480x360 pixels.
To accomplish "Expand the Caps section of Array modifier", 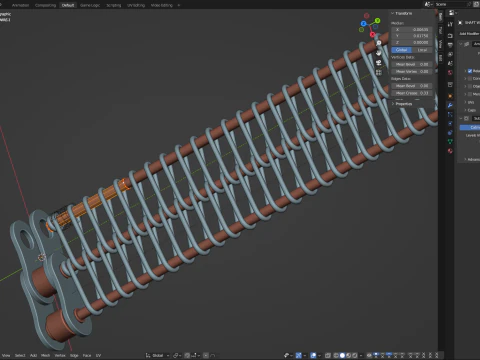I will coord(470,110).
